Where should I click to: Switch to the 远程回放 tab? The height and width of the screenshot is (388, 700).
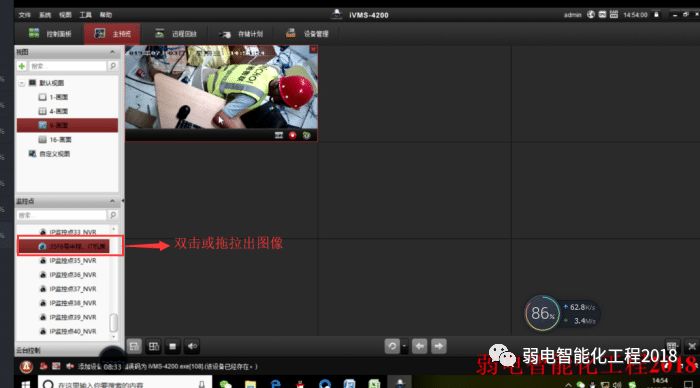click(x=175, y=33)
